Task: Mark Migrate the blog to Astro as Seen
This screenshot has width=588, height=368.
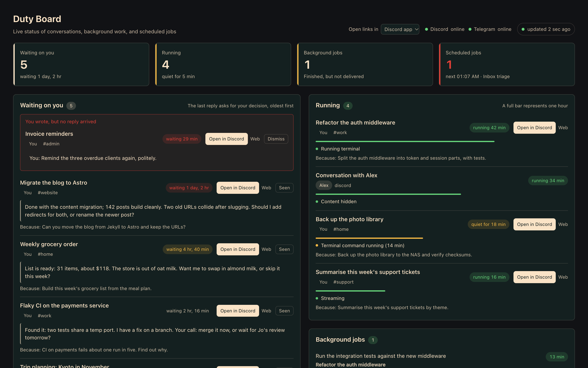Action: click(284, 188)
